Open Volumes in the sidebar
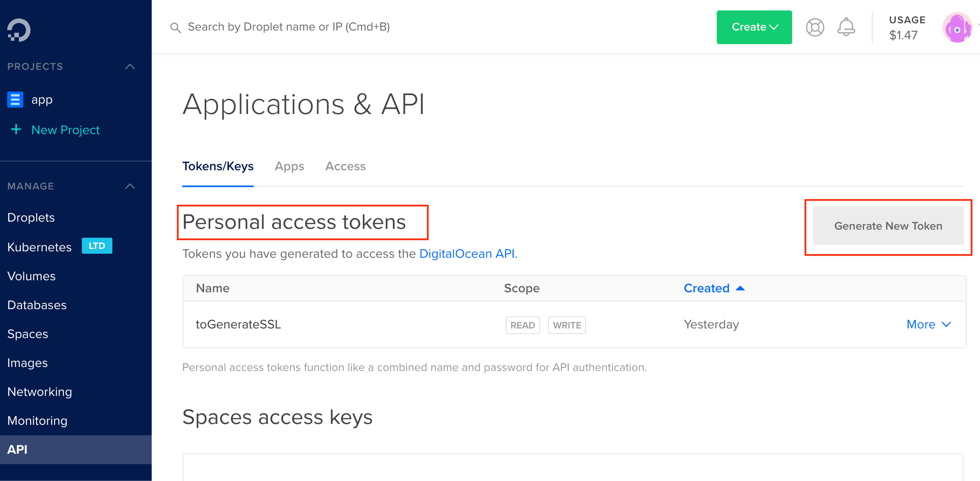 [31, 276]
